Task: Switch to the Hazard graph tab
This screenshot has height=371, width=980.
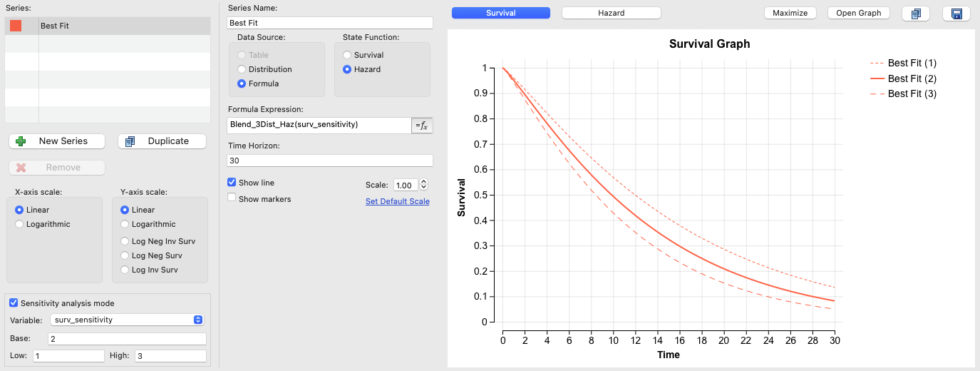Action: point(611,13)
